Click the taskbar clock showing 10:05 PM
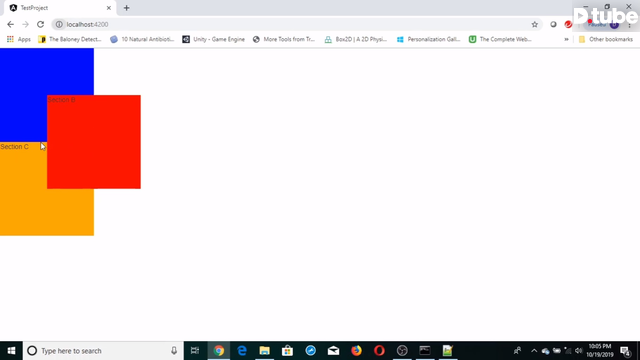The height and width of the screenshot is (360, 640). (x=600, y=351)
